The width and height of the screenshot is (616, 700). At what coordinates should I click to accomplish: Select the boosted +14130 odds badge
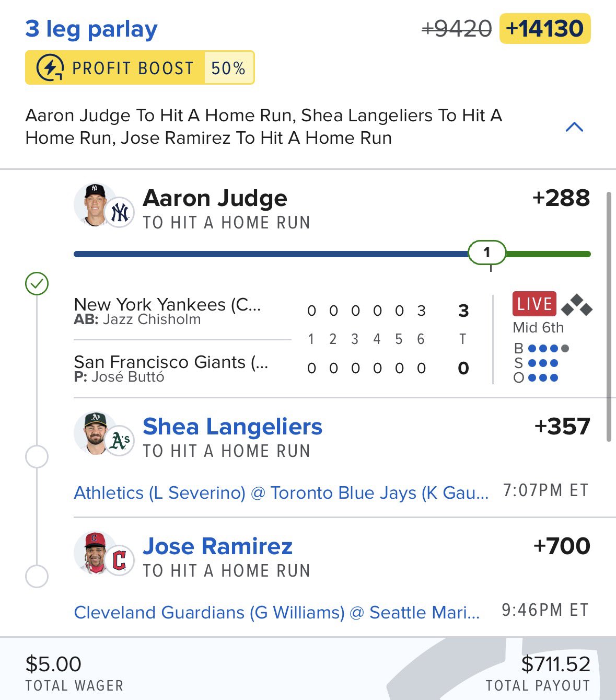545,29
